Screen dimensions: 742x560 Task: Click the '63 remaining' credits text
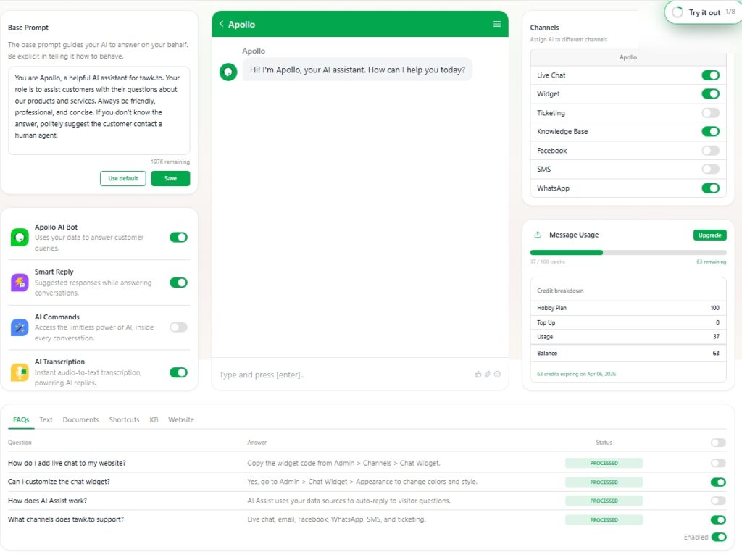(711, 262)
